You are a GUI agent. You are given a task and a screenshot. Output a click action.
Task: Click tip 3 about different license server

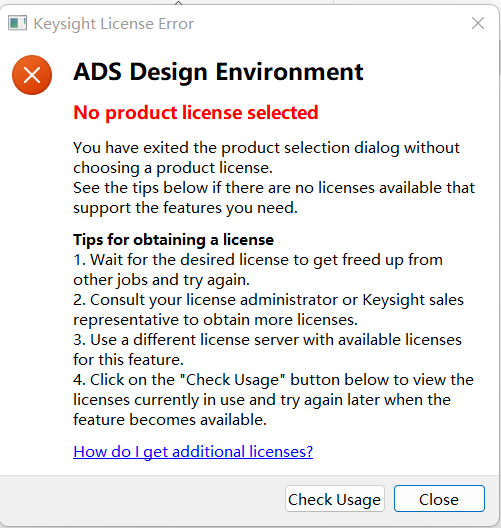click(x=267, y=350)
